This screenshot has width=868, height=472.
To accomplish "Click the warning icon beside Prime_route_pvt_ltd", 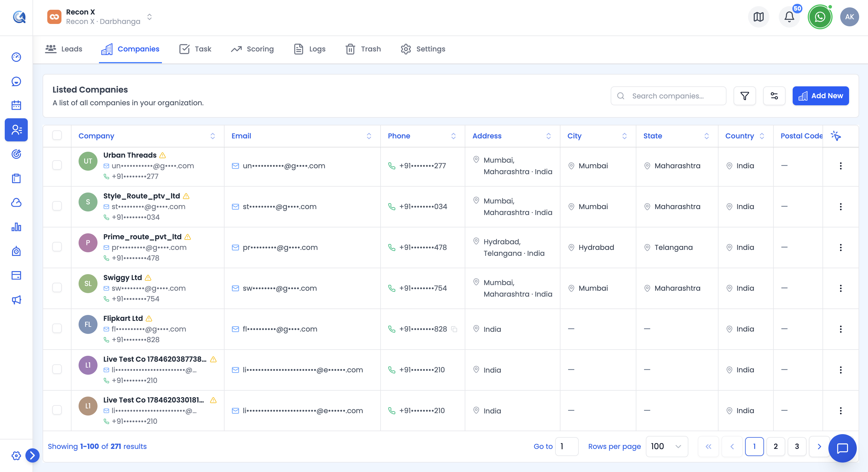I will coord(188,237).
